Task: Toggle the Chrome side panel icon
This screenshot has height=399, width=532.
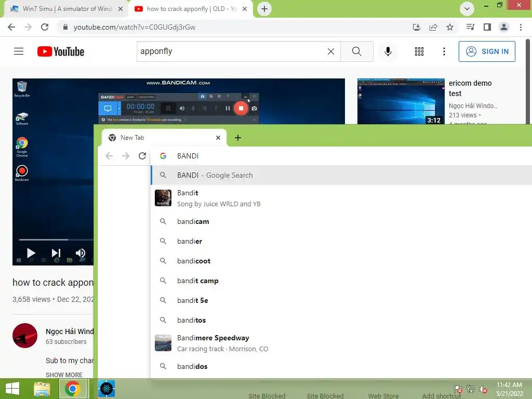Action: (487, 27)
